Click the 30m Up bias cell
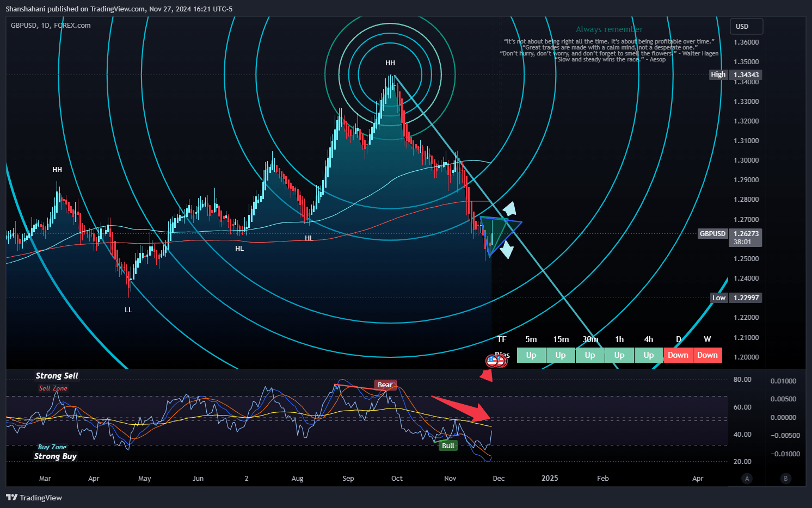812x508 pixels. 590,355
